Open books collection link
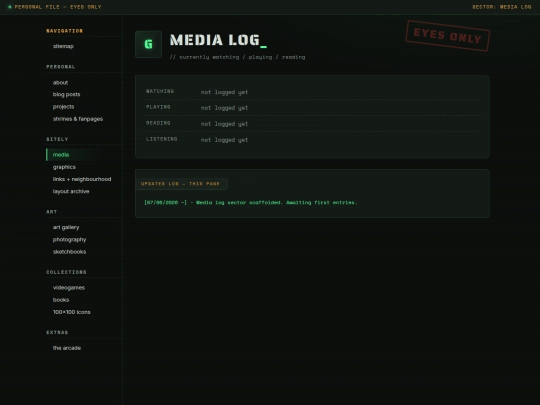This screenshot has width=540, height=405. [x=61, y=300]
